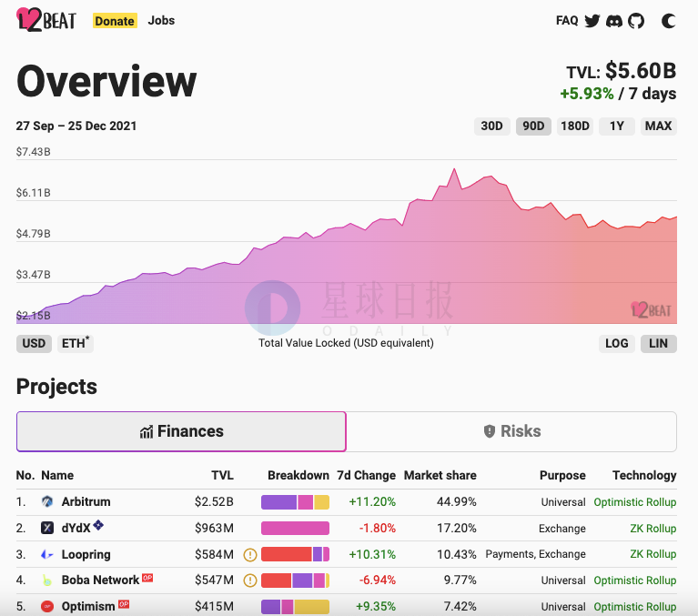The image size is (698, 616).
Task: Click the +5.93% weekly change text
Action: [x=587, y=94]
